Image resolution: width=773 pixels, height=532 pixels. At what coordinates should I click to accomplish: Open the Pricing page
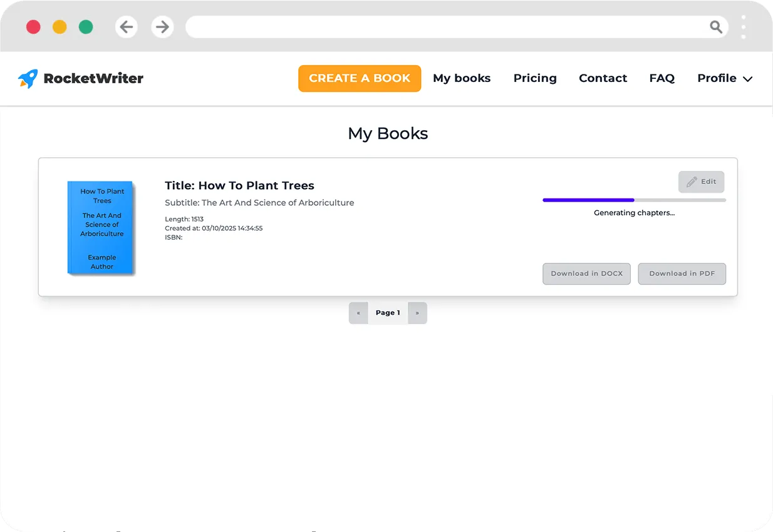535,78
